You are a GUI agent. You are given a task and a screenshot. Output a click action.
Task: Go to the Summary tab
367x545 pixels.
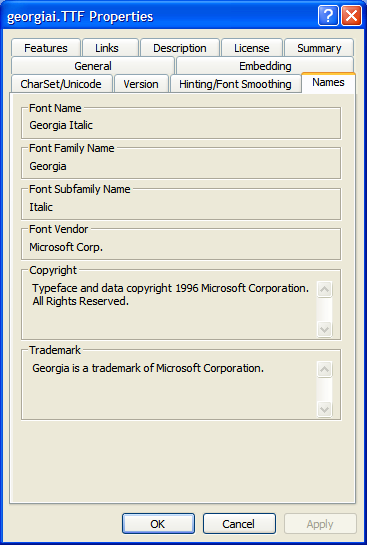pyautogui.click(x=319, y=48)
